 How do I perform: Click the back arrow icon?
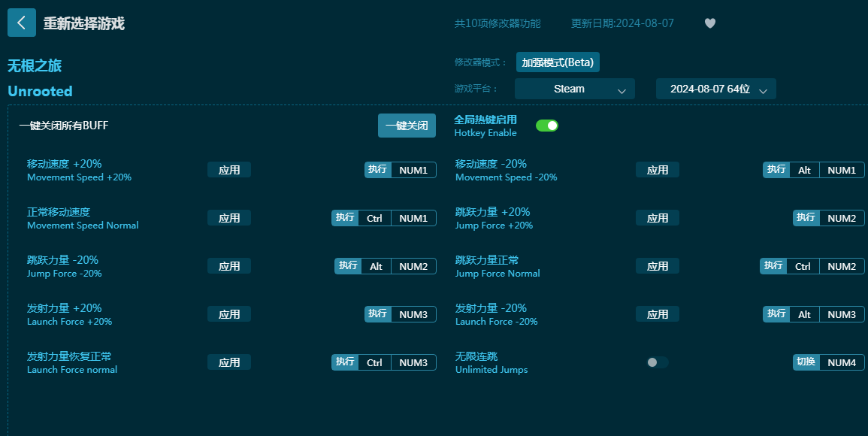(x=21, y=23)
